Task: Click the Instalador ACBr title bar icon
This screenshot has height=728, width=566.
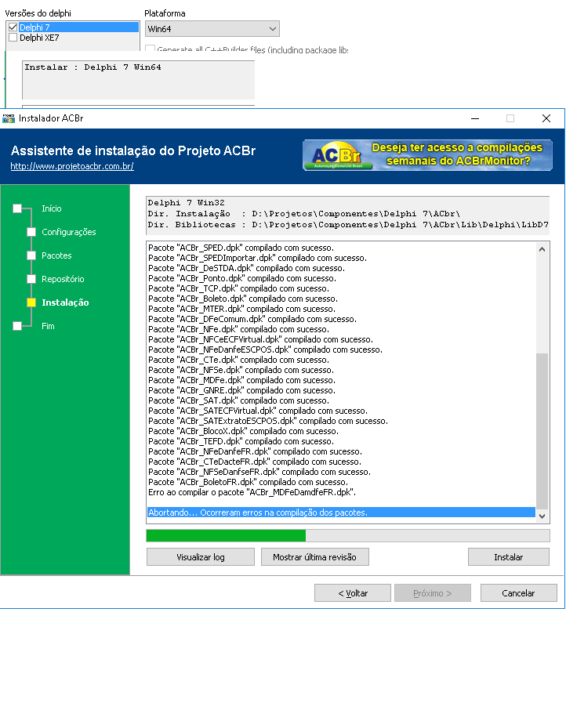Action: pos(9,118)
